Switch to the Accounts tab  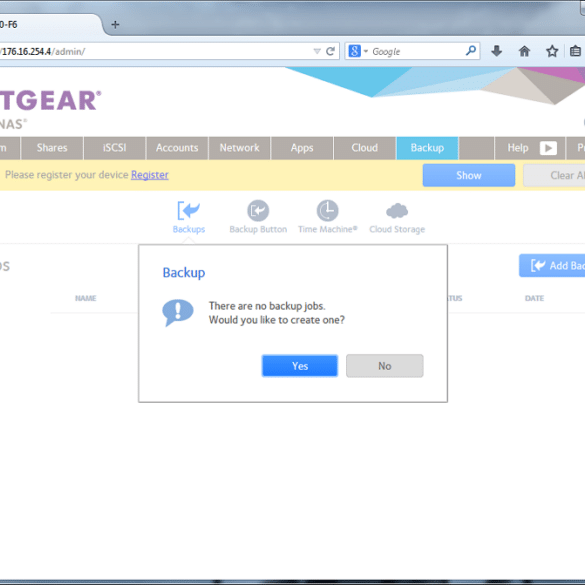tap(177, 148)
